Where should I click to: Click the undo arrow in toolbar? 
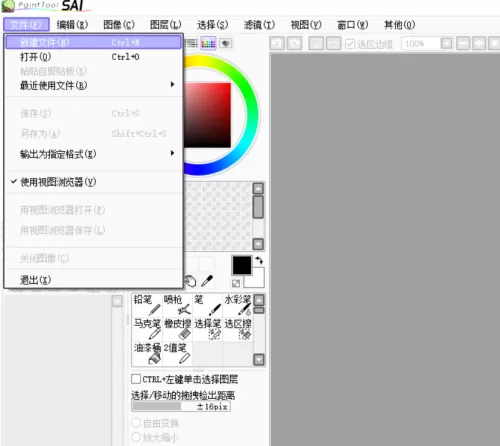coord(277,43)
